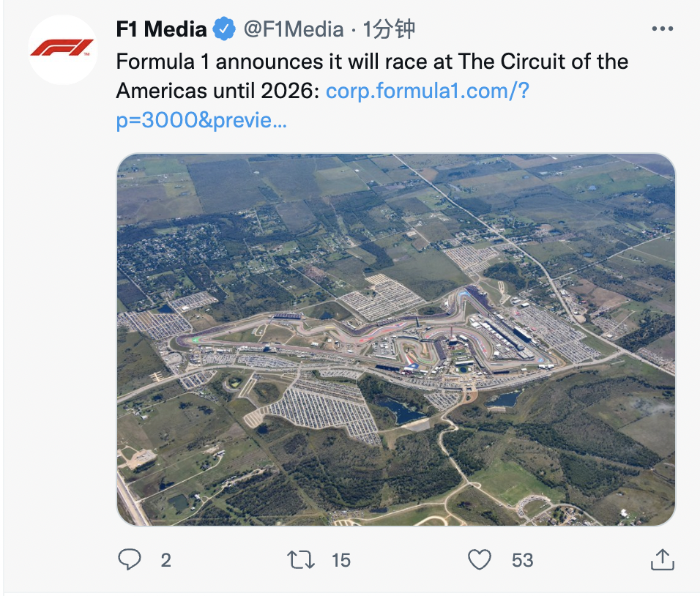Click the like count 53
The image size is (700, 596).
point(522,560)
